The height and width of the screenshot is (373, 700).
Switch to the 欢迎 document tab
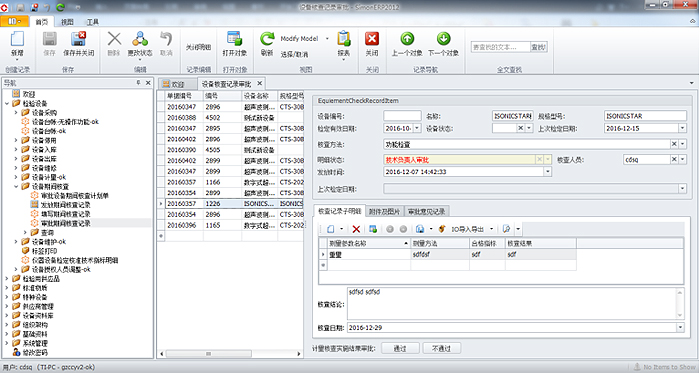[x=178, y=84]
